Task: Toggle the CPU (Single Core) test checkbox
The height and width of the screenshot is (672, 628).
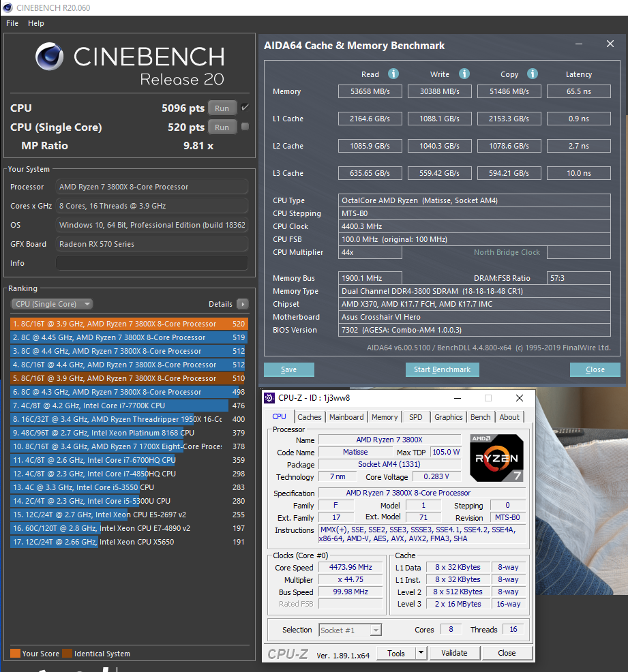Action: [245, 127]
